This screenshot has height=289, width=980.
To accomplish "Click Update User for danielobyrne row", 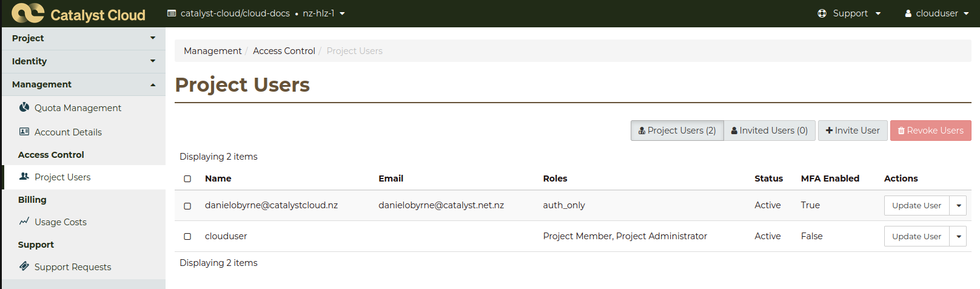I will (x=916, y=205).
